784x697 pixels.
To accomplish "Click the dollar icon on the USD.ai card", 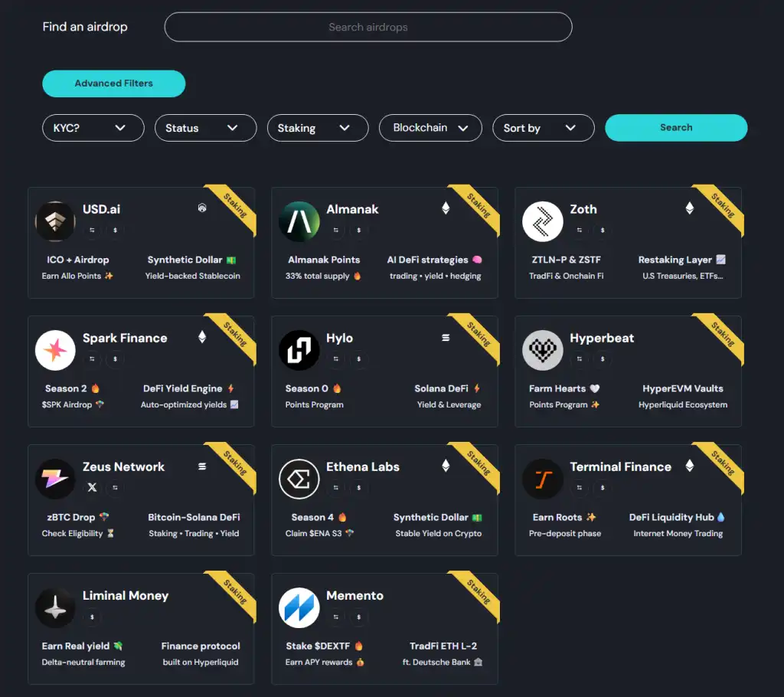I will (114, 230).
